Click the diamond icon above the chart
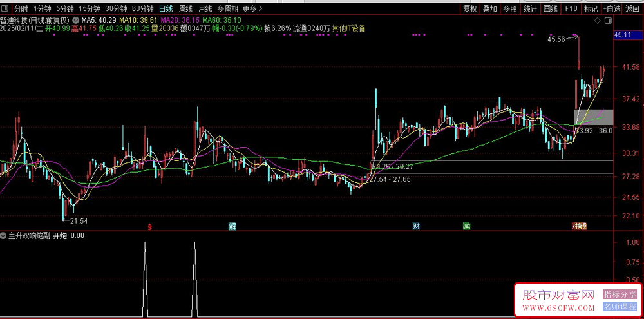 point(597,20)
